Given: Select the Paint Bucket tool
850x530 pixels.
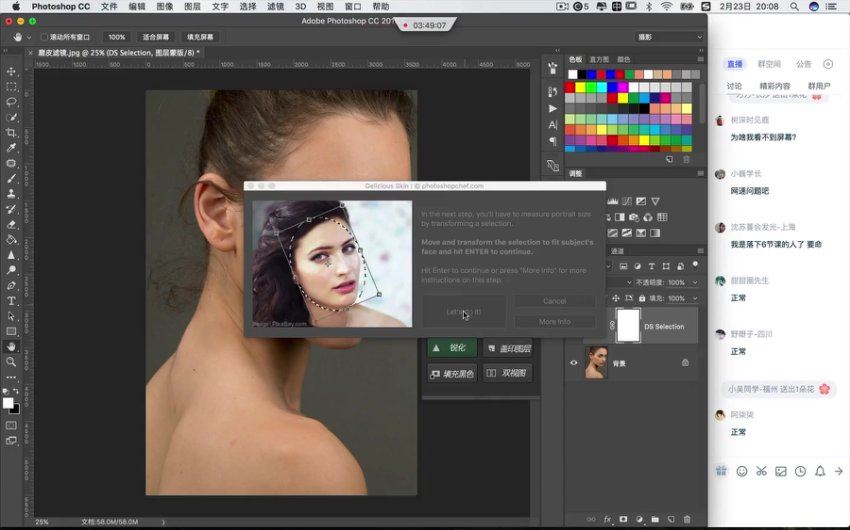Looking at the screenshot, I should (x=11, y=240).
